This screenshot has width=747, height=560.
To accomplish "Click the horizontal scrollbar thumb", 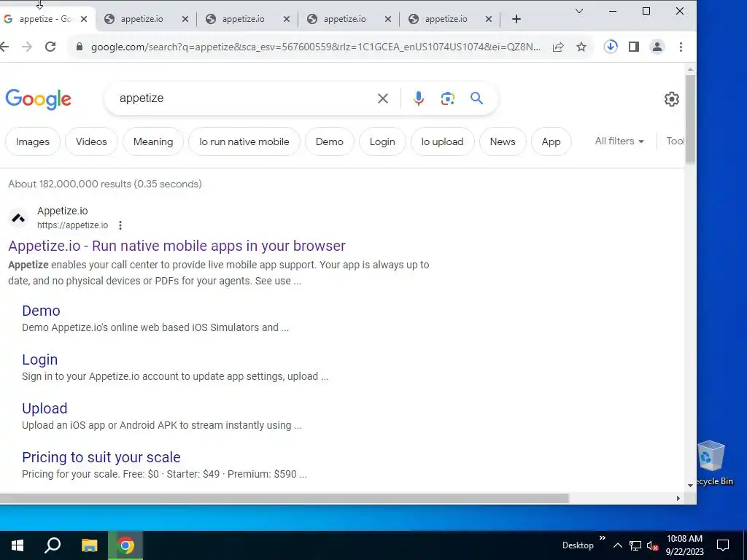I will (x=284, y=499).
